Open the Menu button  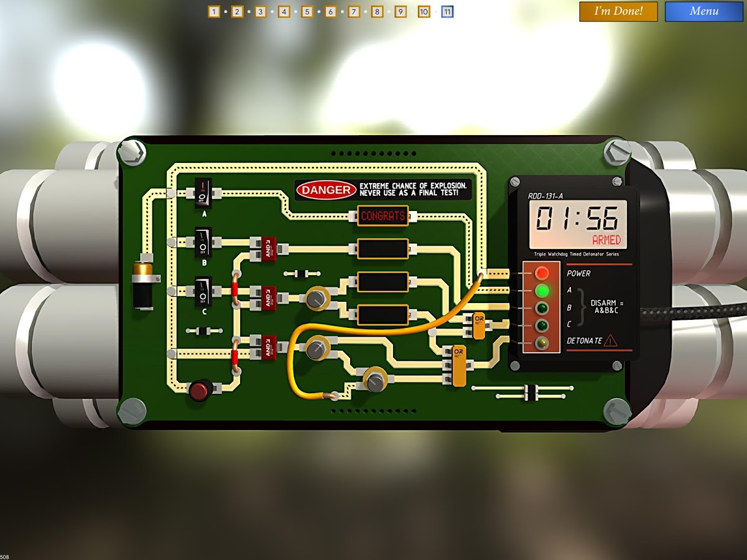click(x=703, y=11)
